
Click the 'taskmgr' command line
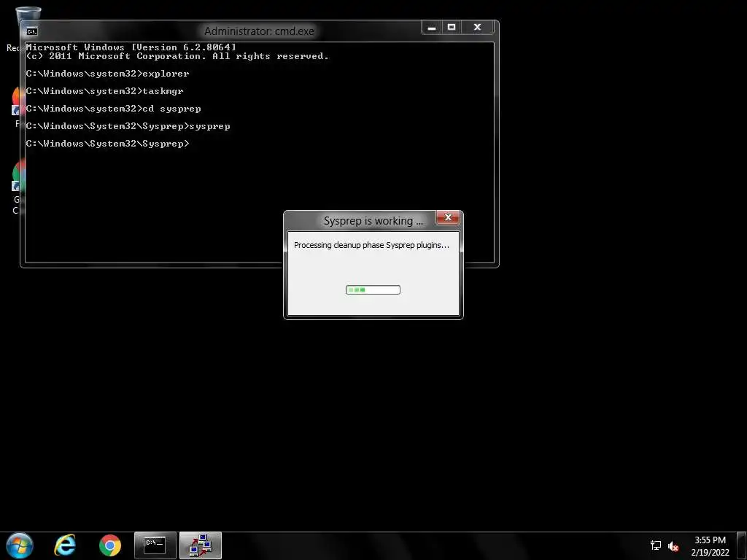(x=105, y=91)
